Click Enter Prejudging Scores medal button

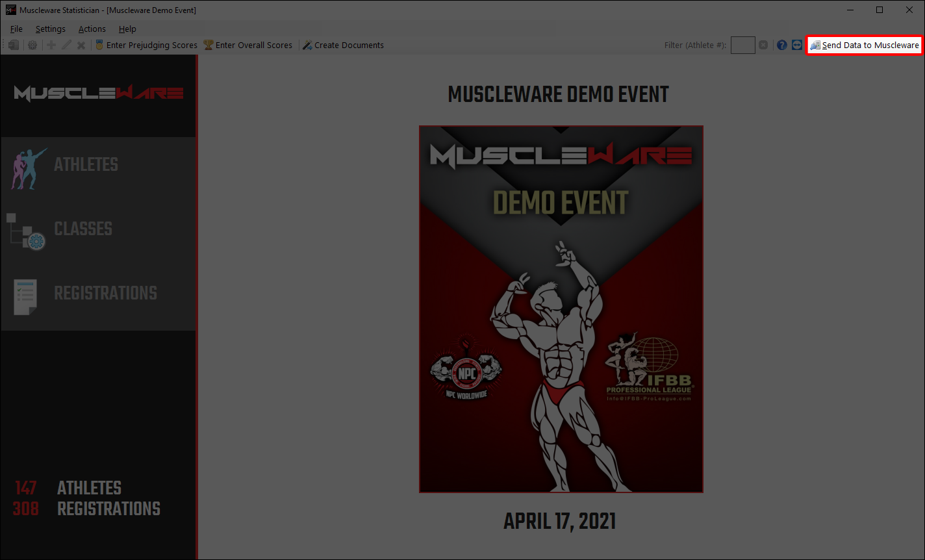tap(146, 45)
